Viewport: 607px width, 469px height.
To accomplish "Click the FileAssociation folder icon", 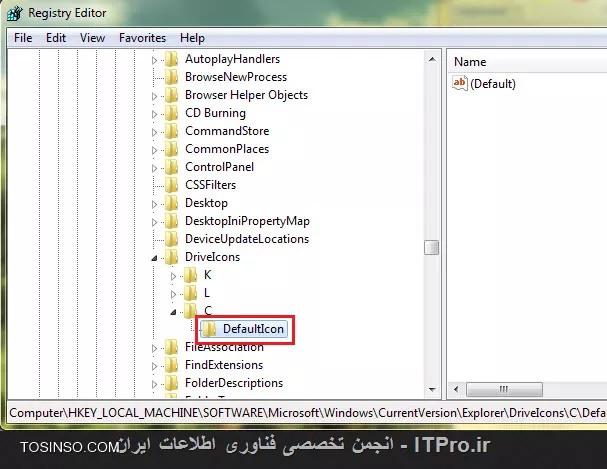I will (171, 347).
